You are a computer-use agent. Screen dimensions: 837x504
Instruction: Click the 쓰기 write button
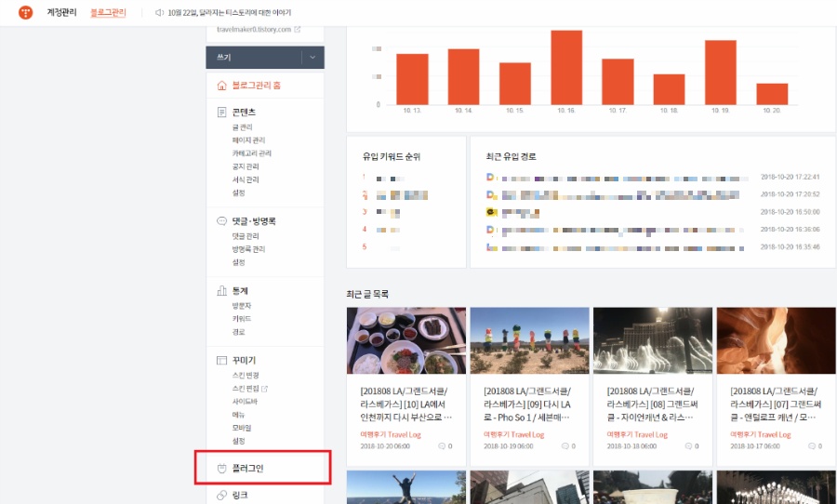[254, 57]
